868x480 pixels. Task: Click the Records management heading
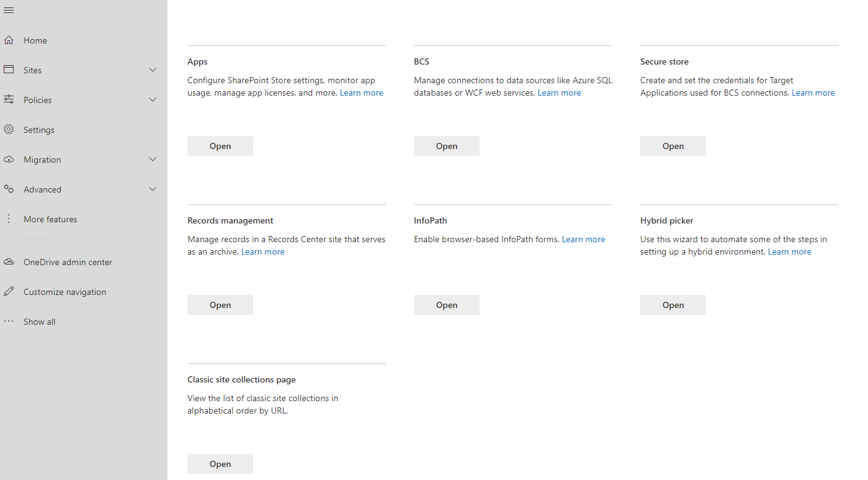(x=230, y=220)
